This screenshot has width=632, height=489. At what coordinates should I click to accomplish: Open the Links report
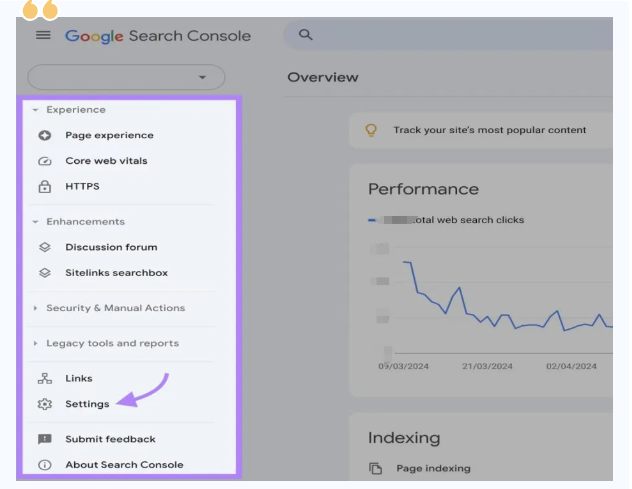tap(79, 379)
